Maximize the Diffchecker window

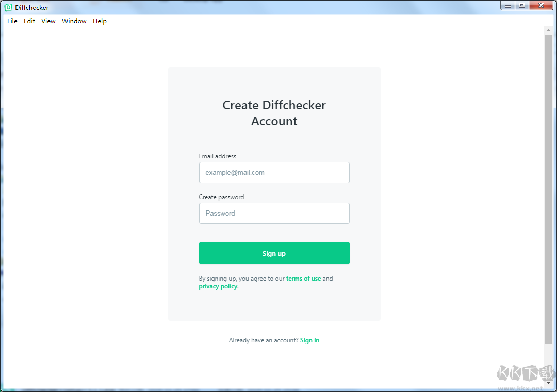pyautogui.click(x=522, y=5)
